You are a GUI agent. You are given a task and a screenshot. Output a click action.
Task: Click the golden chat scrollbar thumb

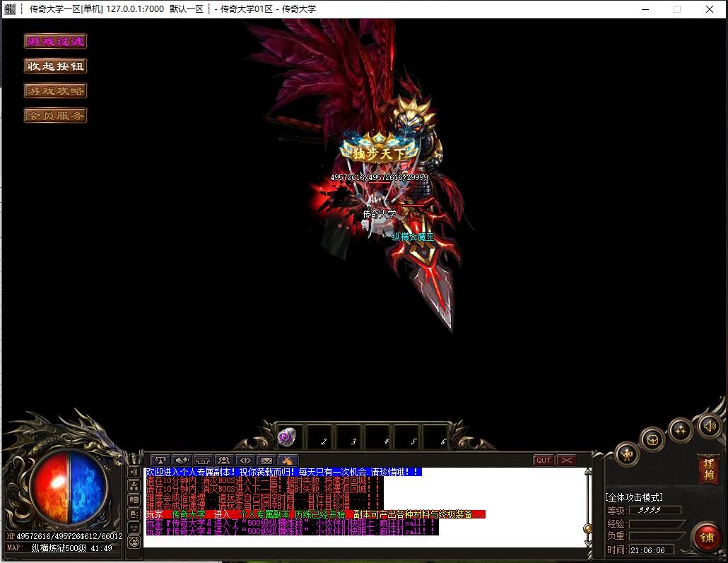tap(588, 528)
